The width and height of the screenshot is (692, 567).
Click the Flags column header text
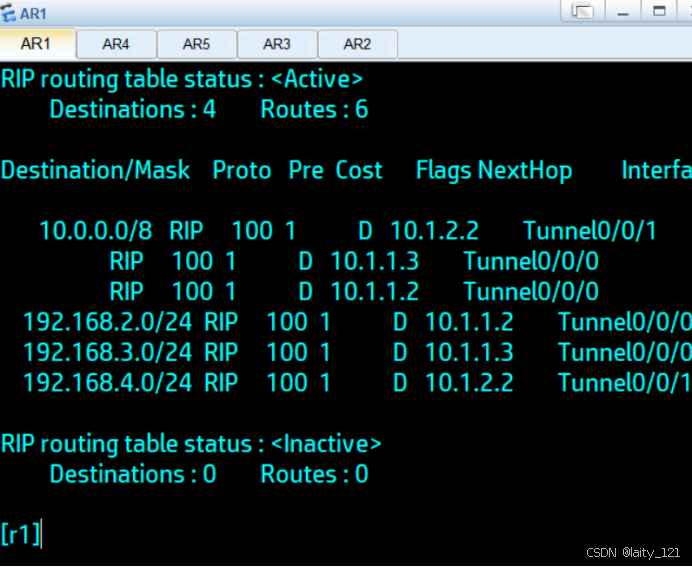(x=444, y=171)
